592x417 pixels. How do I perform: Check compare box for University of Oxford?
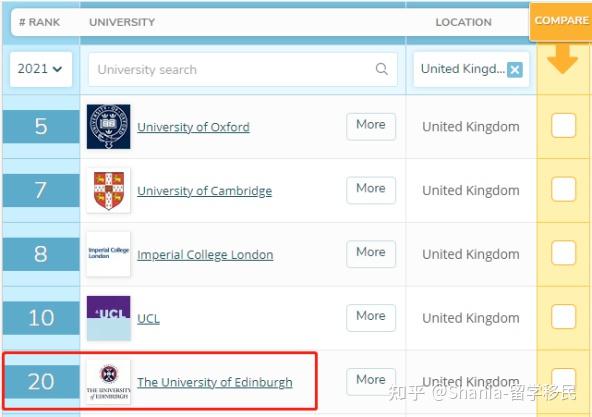coord(563,125)
